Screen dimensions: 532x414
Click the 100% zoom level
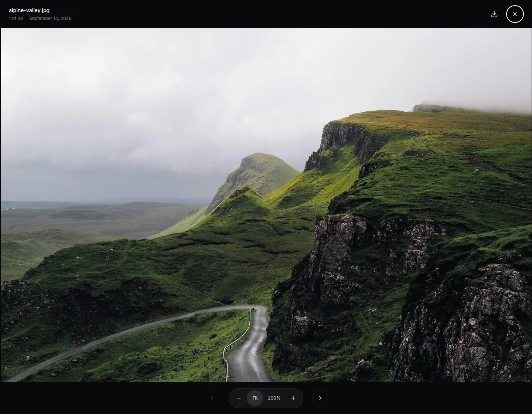click(274, 398)
